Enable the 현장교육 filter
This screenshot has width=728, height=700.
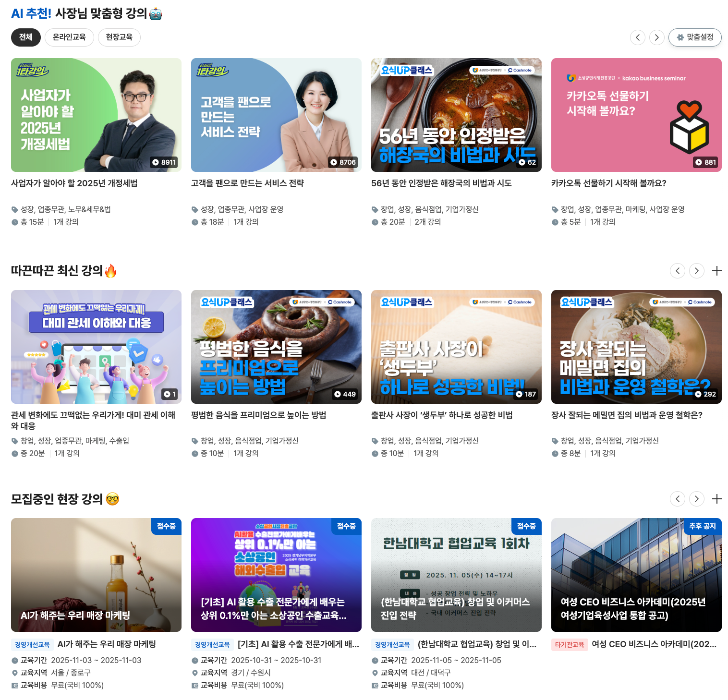coord(119,37)
